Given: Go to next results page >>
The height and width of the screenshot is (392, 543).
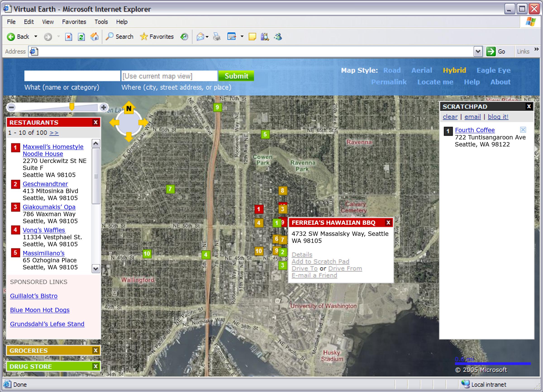Looking at the screenshot, I should [x=54, y=133].
